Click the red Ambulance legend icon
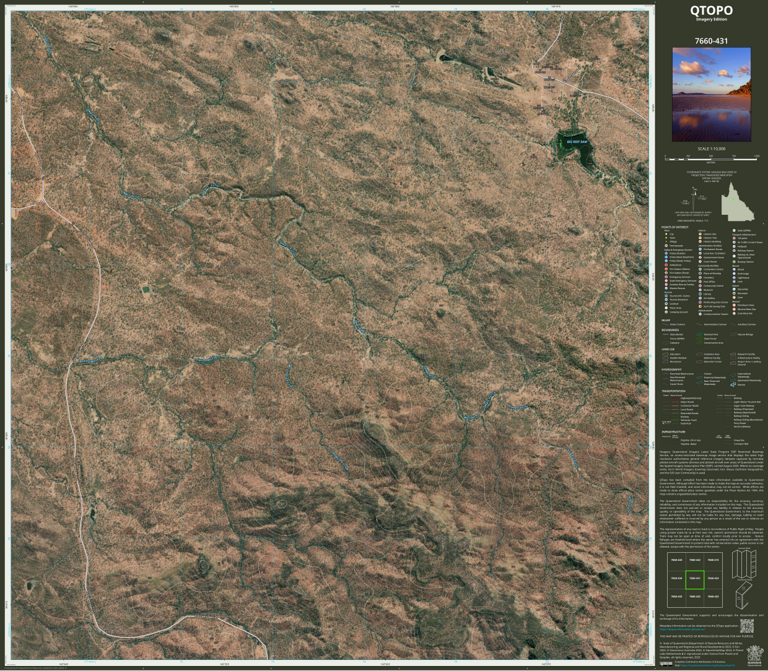This screenshot has width=768, height=671. (x=666, y=265)
